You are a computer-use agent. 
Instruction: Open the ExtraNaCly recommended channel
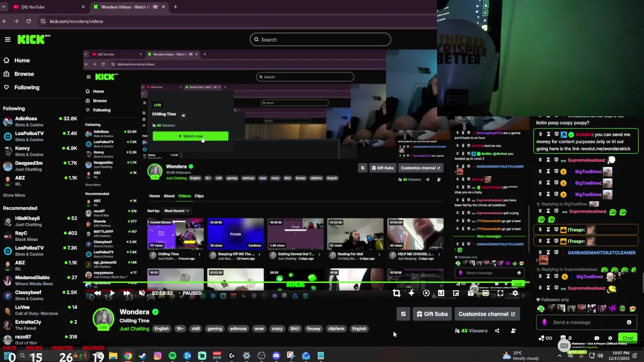click(x=40, y=324)
